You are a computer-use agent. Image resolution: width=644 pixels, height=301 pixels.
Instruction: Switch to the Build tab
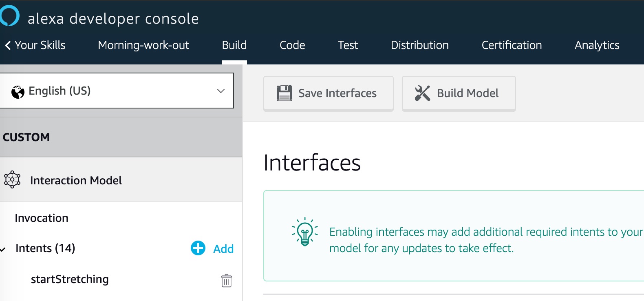(x=234, y=45)
